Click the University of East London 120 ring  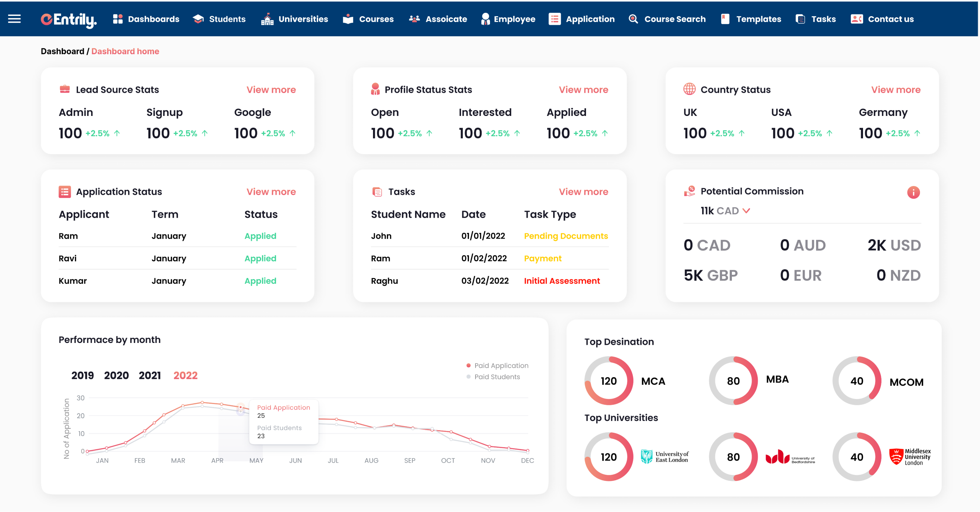(609, 456)
